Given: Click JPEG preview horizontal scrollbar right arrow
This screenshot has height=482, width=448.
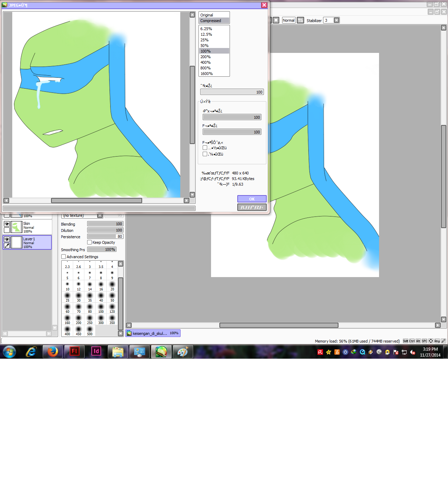Looking at the screenshot, I should 187,200.
